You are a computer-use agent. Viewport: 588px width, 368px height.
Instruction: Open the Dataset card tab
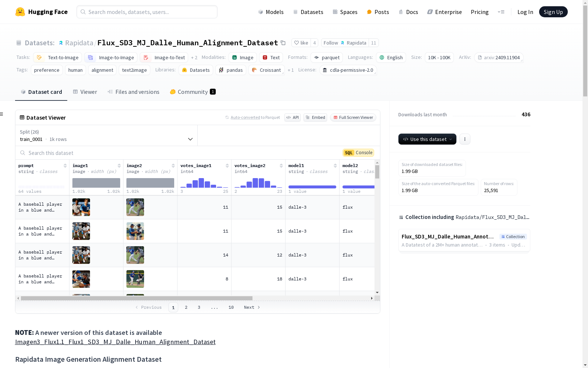[x=41, y=92]
